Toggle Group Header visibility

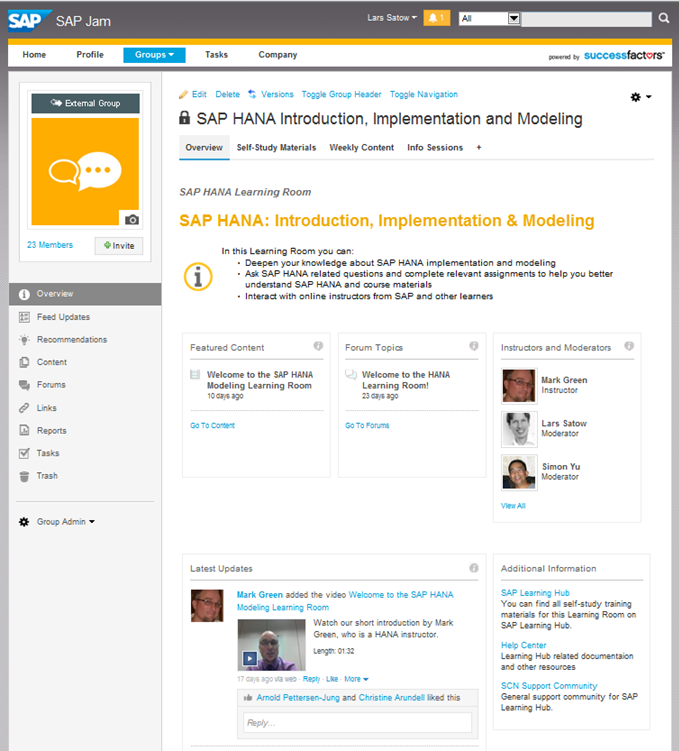(x=341, y=94)
